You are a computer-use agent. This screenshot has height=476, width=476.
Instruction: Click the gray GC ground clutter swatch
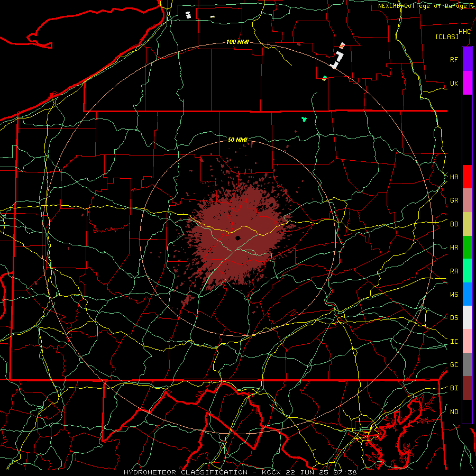click(x=467, y=364)
